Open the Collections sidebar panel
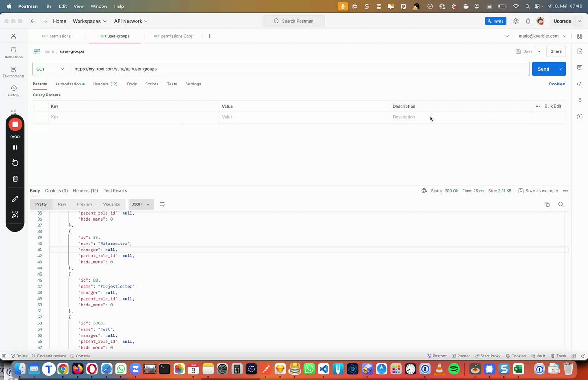This screenshot has height=380, width=588. click(x=13, y=53)
